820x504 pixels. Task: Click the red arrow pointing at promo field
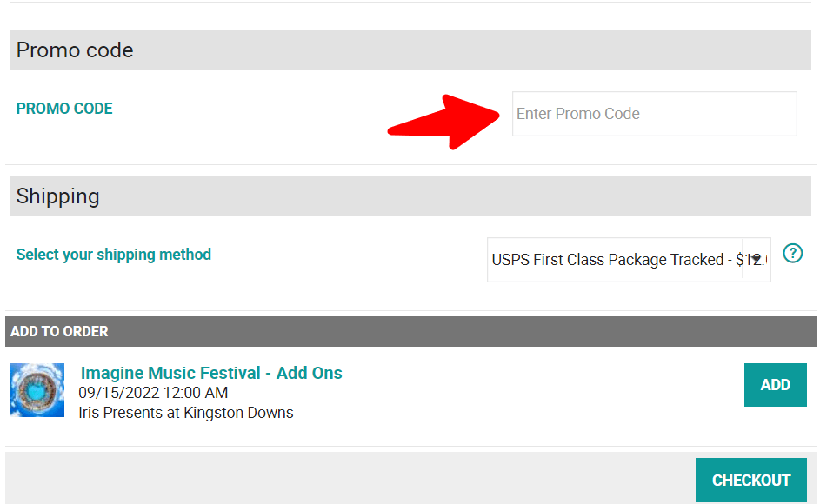443,122
